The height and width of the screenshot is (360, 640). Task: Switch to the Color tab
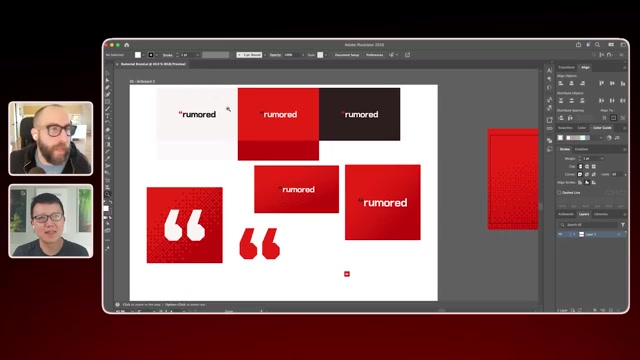click(x=582, y=128)
